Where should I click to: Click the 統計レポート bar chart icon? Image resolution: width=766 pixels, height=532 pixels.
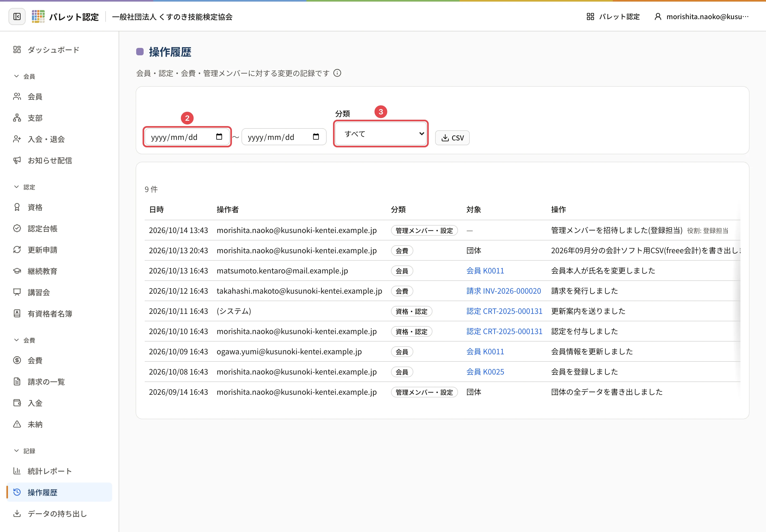click(17, 471)
